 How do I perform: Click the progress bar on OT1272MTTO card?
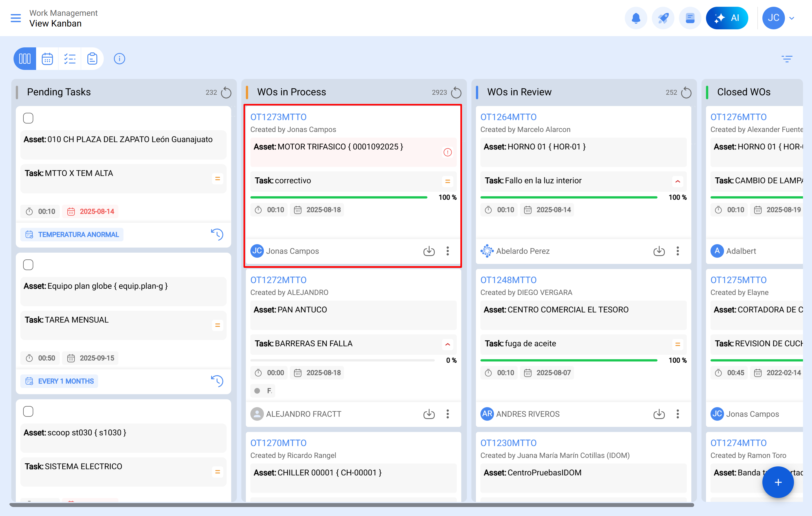342,360
